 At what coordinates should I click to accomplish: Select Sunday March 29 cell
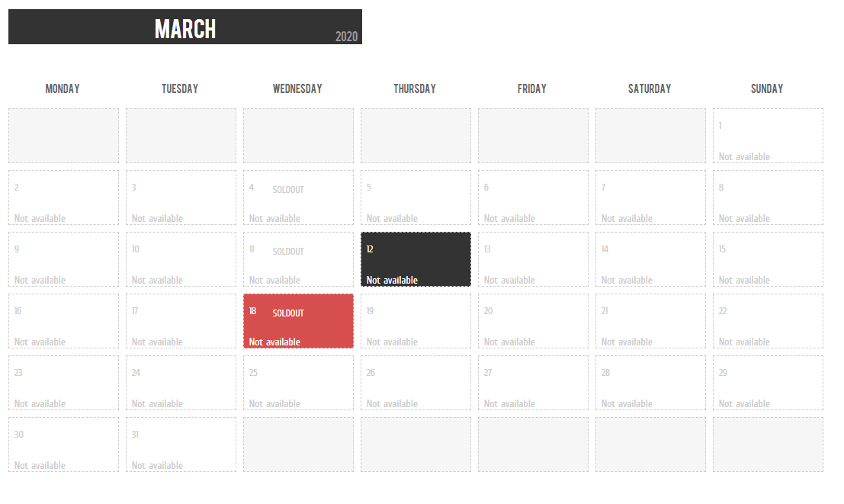pos(768,383)
